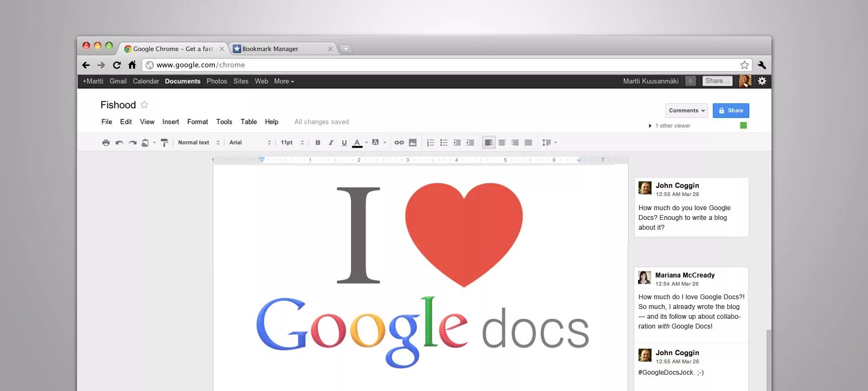
Task: Go to Photos in the Google bar
Action: click(216, 81)
